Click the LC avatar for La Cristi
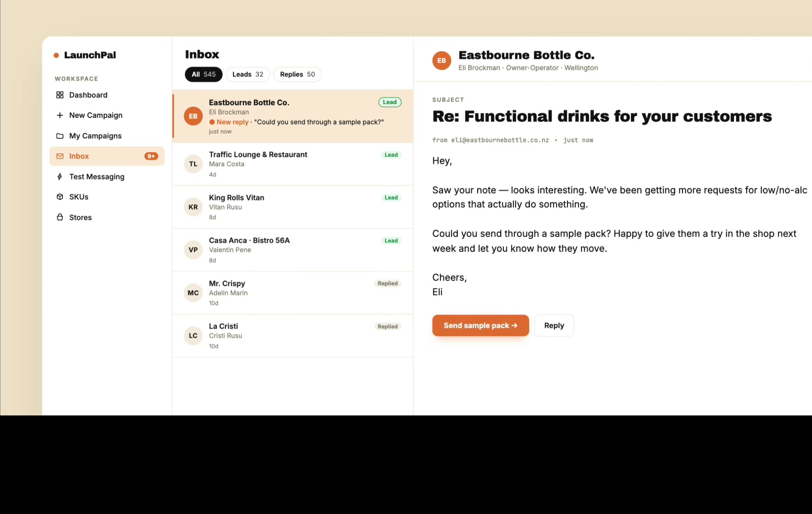Image resolution: width=812 pixels, height=514 pixels. pyautogui.click(x=193, y=336)
